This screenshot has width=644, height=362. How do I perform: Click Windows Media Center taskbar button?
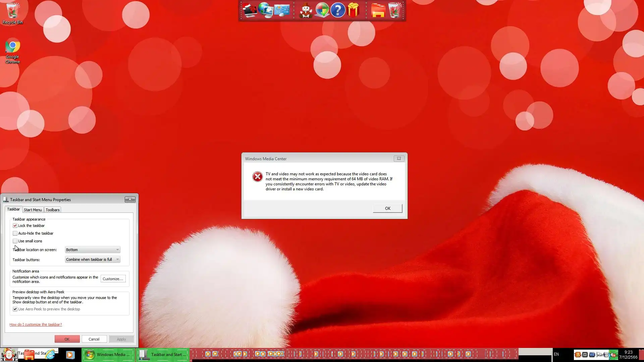(x=108, y=355)
